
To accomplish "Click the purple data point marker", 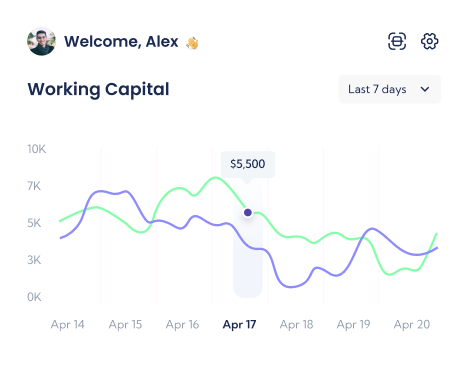I will pyautogui.click(x=248, y=212).
